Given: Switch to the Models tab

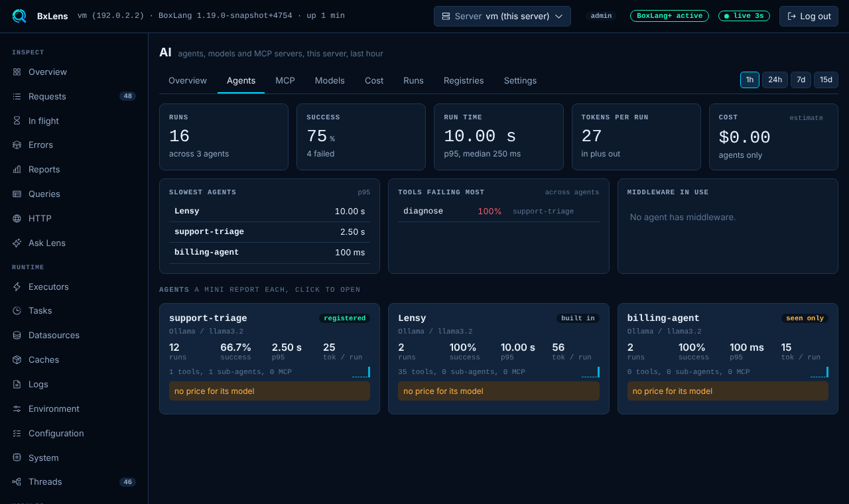Looking at the screenshot, I should [330, 80].
